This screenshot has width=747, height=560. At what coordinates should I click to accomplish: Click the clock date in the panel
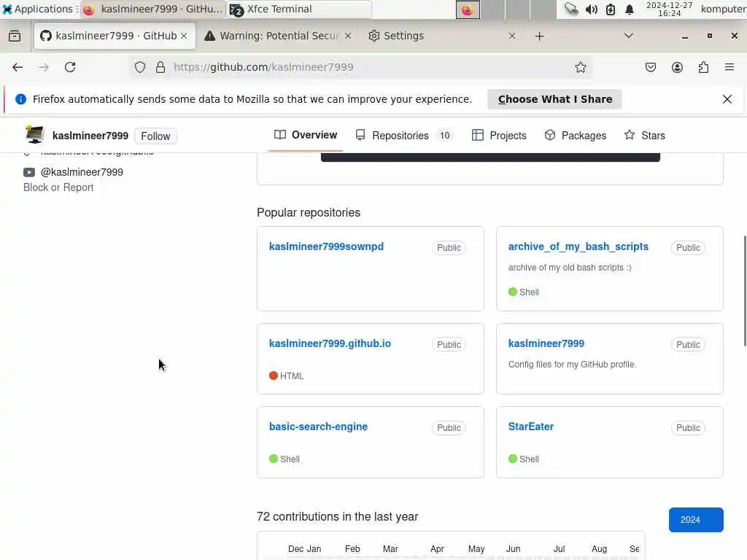coord(670,9)
